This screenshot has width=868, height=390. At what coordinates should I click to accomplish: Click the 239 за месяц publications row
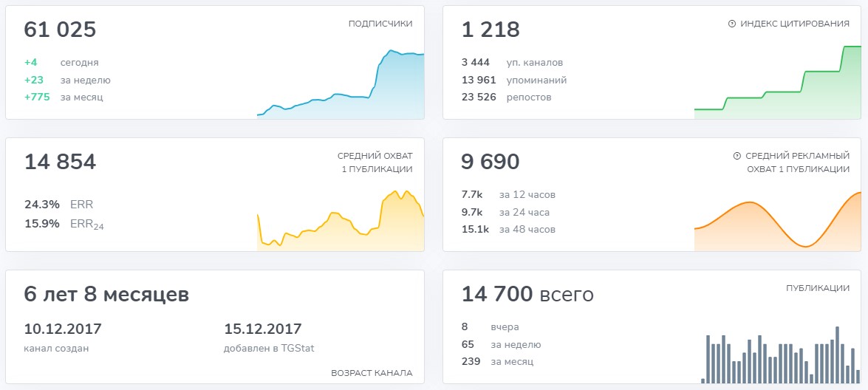click(497, 362)
